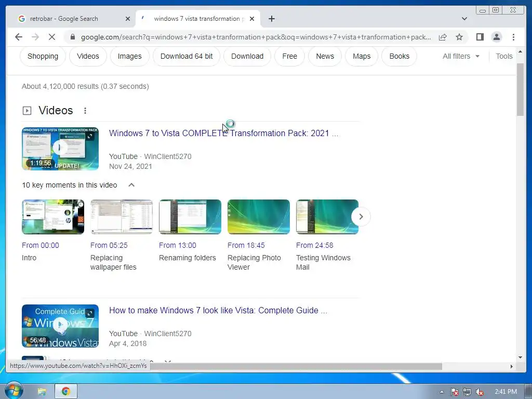The width and height of the screenshot is (532, 399).
Task: Collapse the 10 key moments section
Action: [131, 185]
